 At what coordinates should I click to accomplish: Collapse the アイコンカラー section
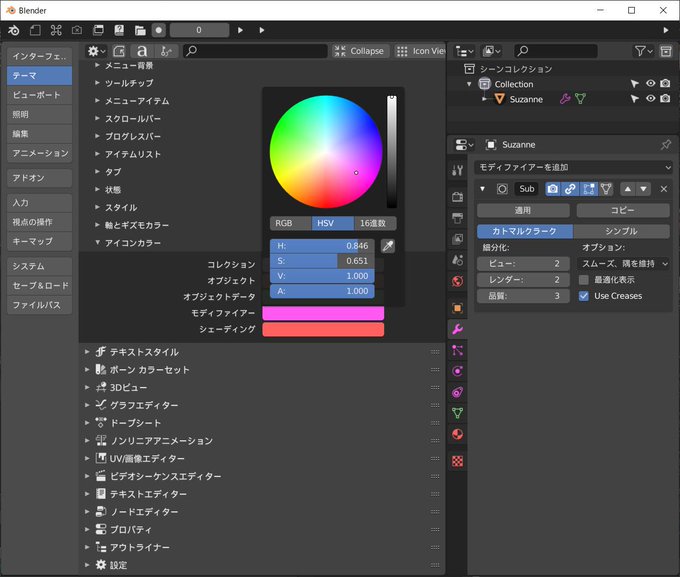pos(97,243)
